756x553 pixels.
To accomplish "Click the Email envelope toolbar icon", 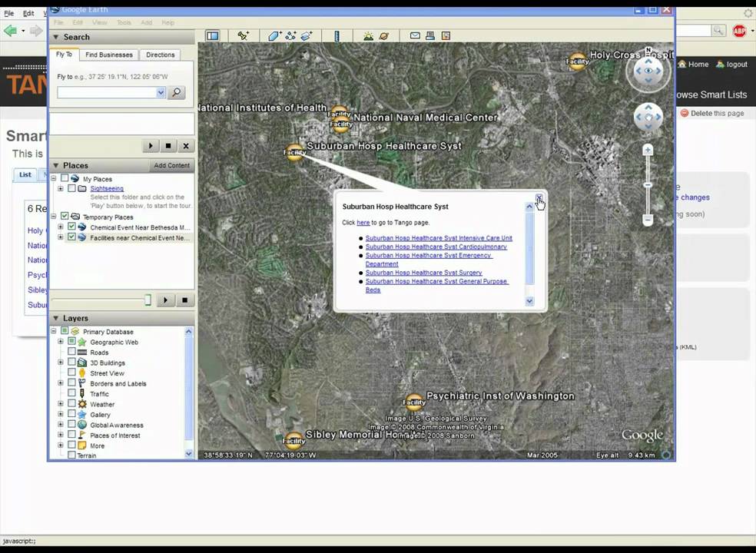I will [x=415, y=35].
